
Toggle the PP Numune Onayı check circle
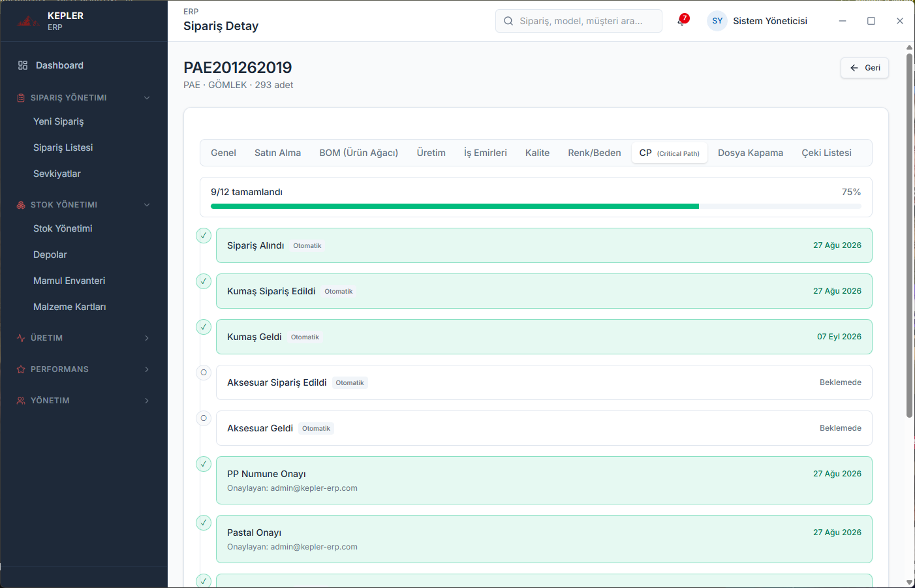(x=204, y=464)
